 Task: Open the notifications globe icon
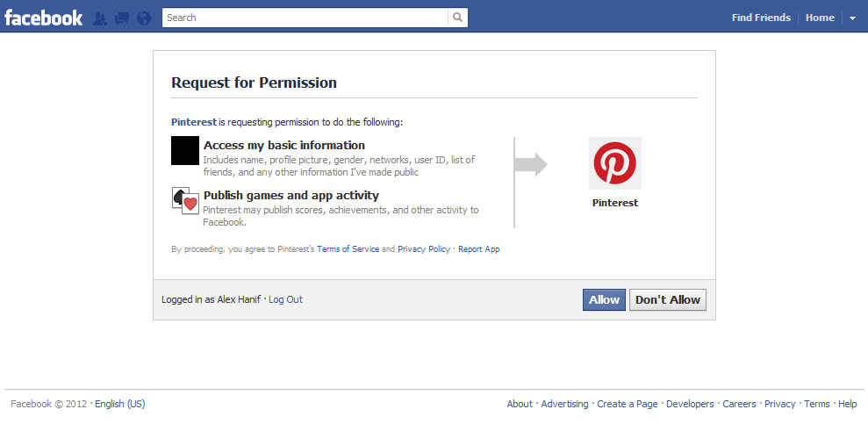[144, 18]
